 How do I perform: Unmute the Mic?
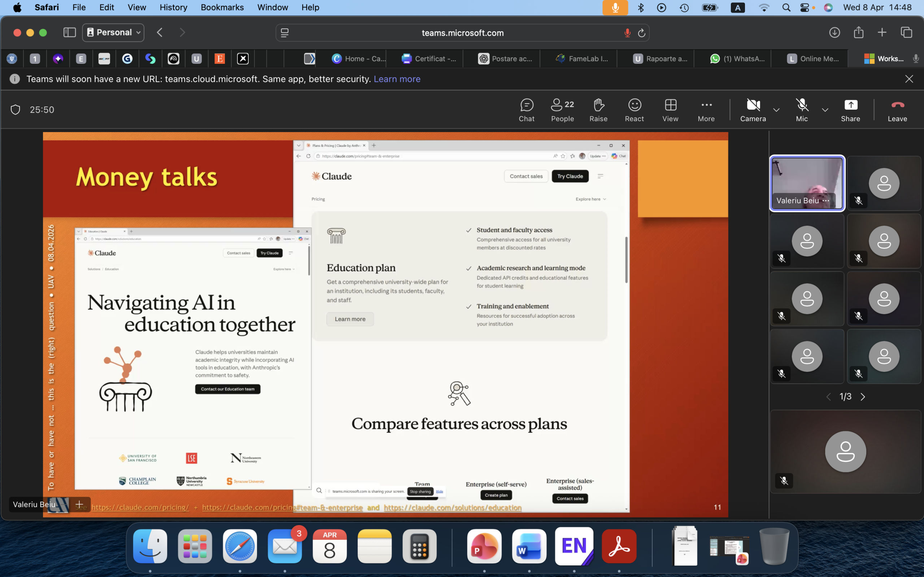802,110
